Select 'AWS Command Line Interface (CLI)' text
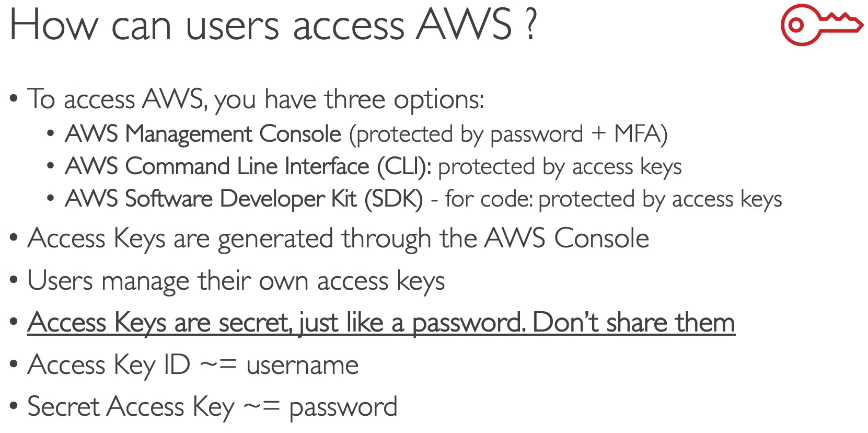Screen dimensions: 868x433 (248, 166)
